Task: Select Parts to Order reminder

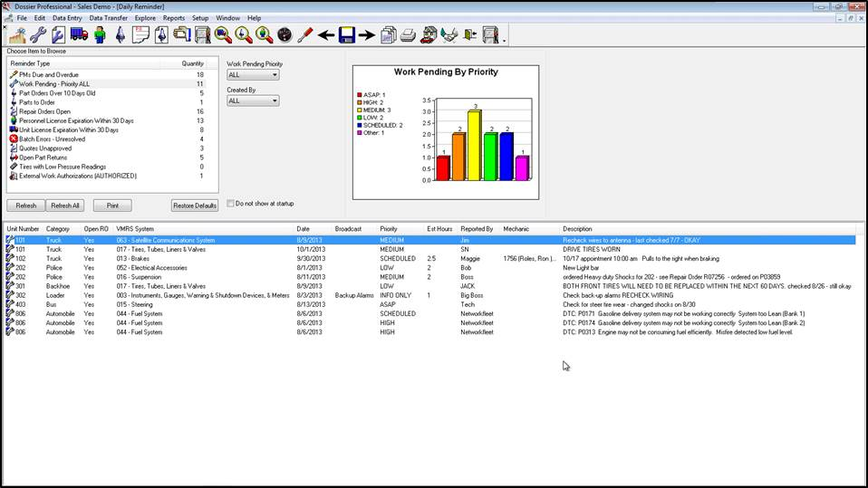Action: pyautogui.click(x=37, y=102)
